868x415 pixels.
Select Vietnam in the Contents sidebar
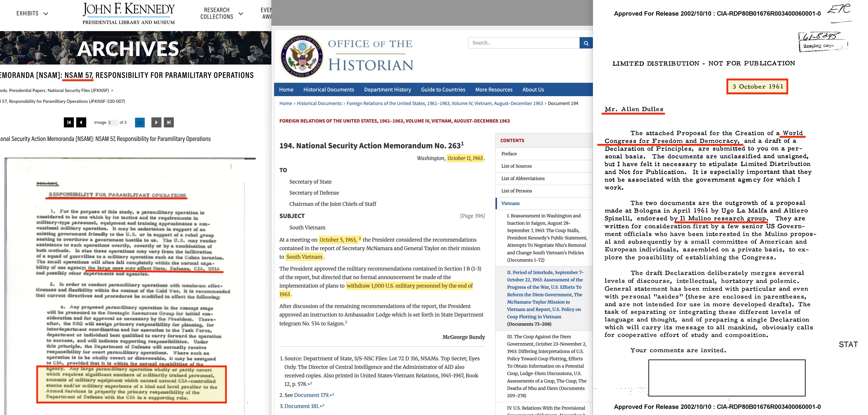[544, 203]
